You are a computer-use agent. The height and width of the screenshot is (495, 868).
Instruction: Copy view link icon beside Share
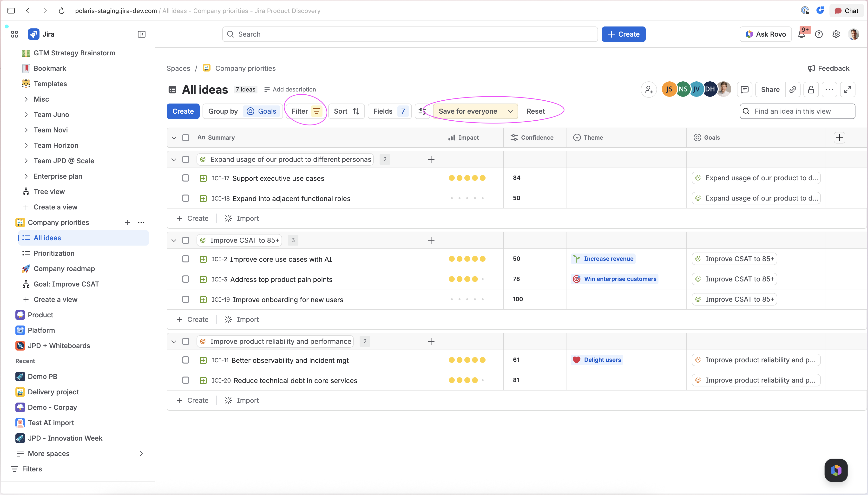[793, 90]
